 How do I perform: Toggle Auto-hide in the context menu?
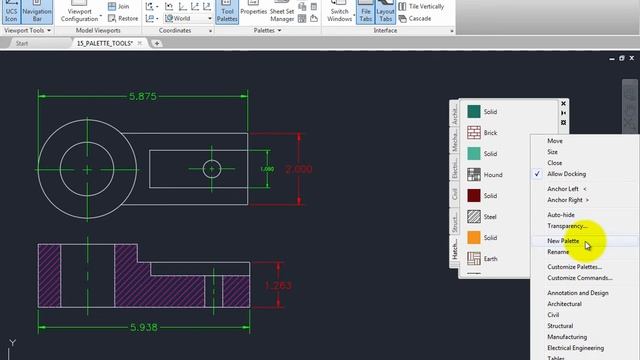coord(561,215)
